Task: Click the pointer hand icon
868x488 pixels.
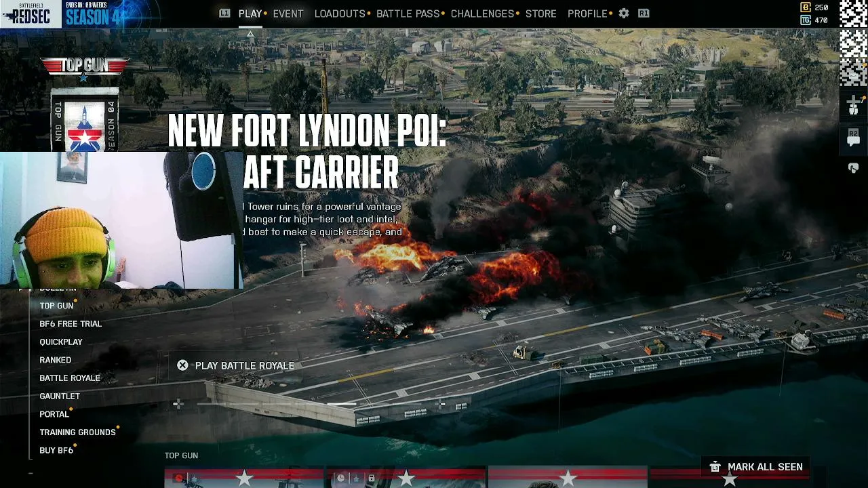Action: coord(853,168)
